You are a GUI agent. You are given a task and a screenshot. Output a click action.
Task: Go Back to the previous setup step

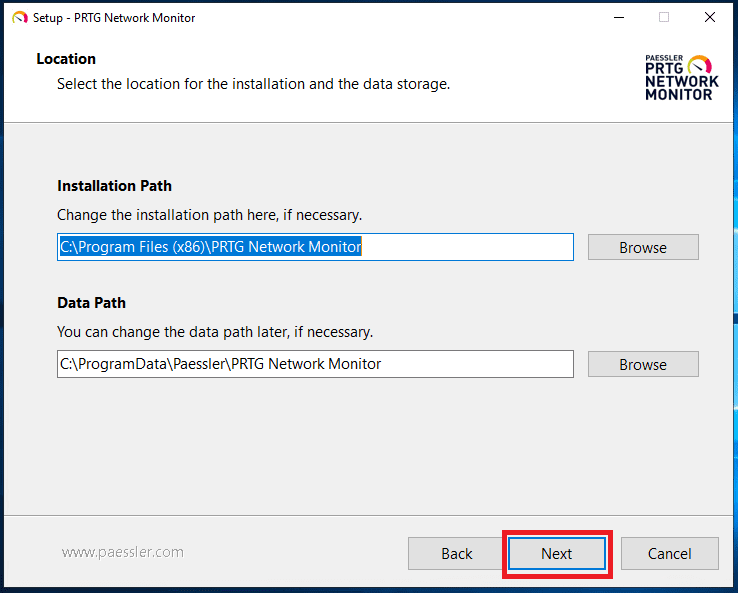pos(457,553)
